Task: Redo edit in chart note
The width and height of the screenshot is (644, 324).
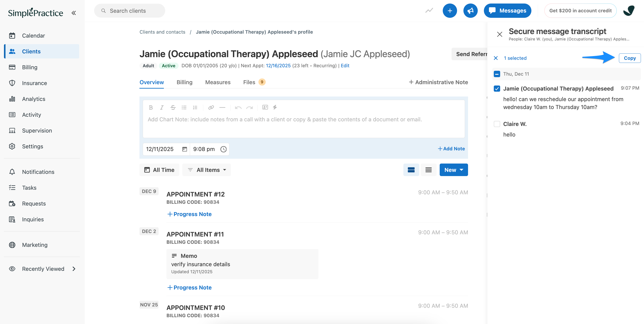Action: 249,107
